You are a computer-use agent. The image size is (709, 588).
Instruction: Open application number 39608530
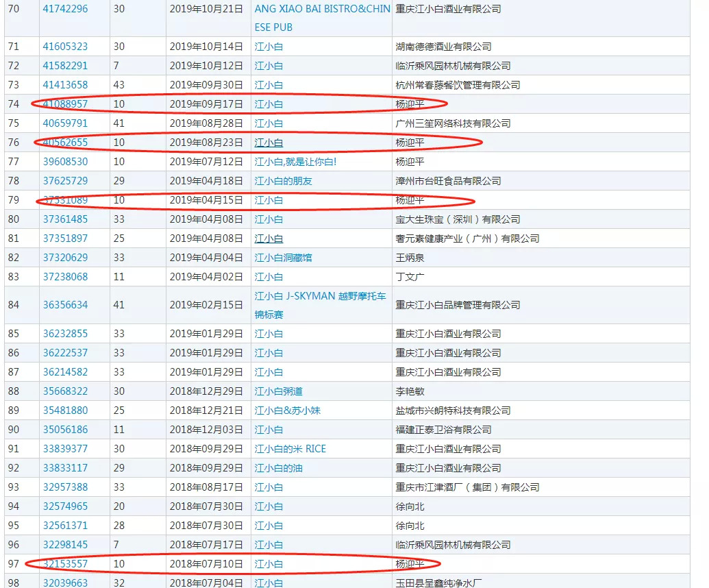click(x=65, y=162)
